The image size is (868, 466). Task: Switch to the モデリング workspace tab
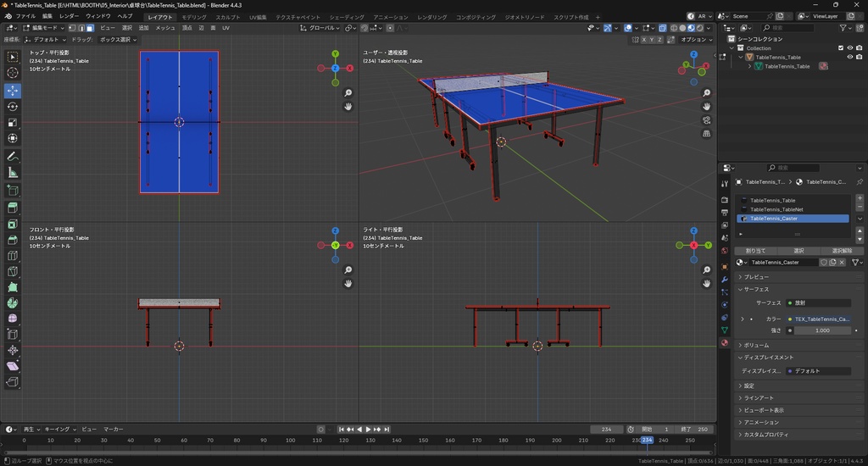point(193,17)
